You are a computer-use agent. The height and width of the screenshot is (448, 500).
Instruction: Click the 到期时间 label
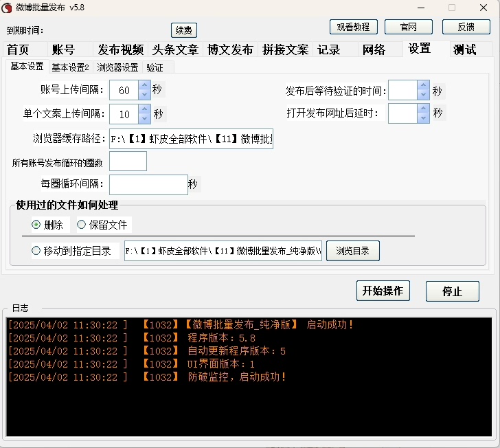(x=25, y=31)
